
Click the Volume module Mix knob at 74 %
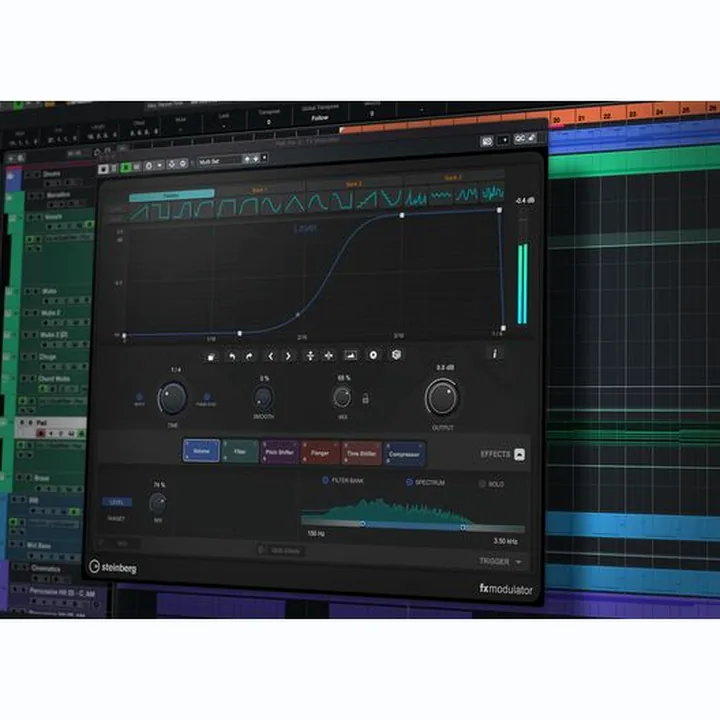click(x=158, y=503)
